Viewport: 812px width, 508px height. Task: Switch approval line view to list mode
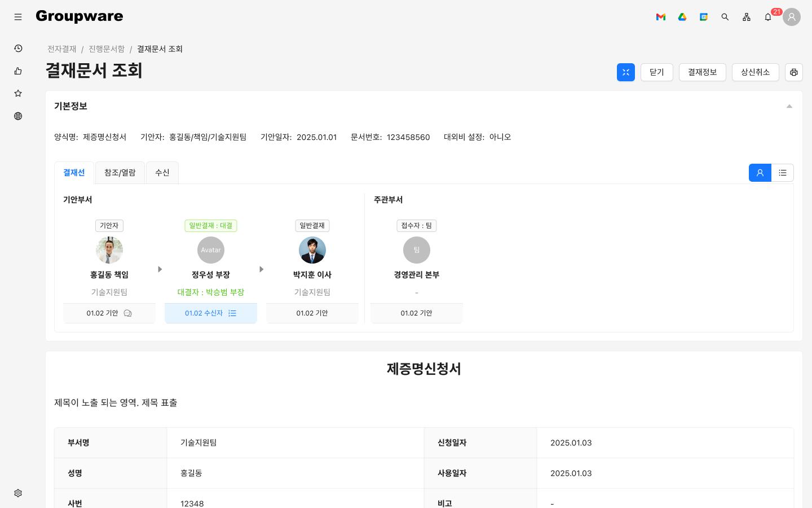click(783, 173)
